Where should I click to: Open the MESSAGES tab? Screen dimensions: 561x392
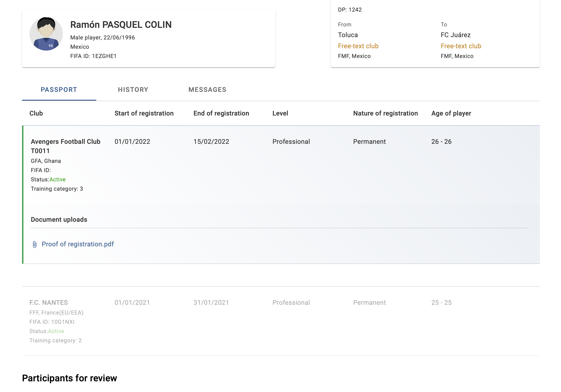[207, 90]
